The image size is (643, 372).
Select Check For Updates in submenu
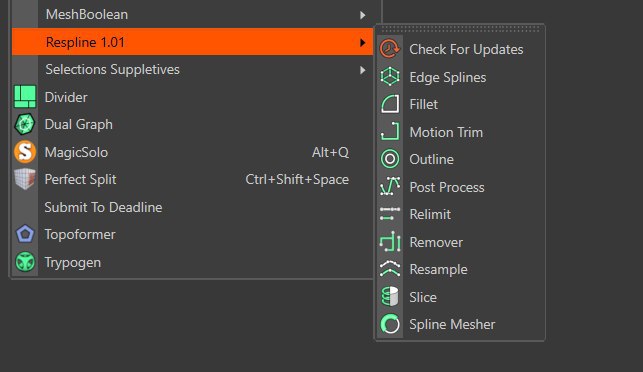tap(461, 49)
